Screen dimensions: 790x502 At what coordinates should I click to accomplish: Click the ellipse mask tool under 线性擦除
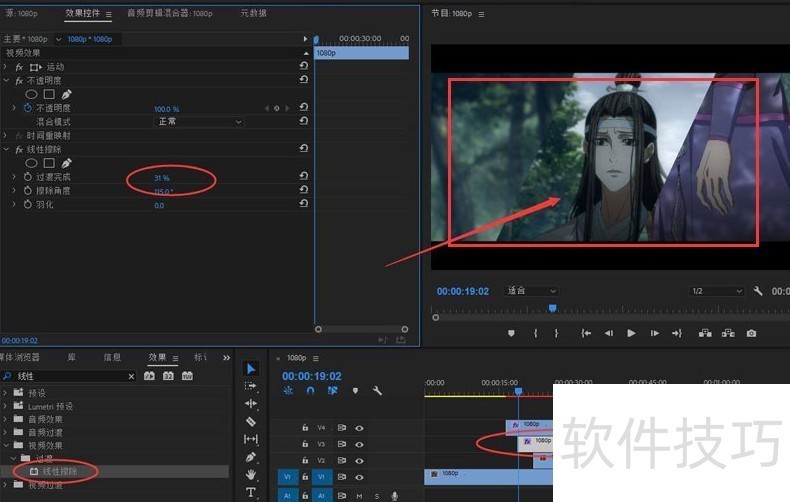32,163
